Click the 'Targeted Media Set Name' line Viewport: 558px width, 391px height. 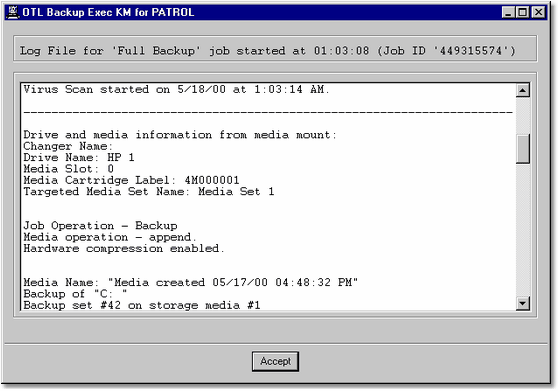149,192
